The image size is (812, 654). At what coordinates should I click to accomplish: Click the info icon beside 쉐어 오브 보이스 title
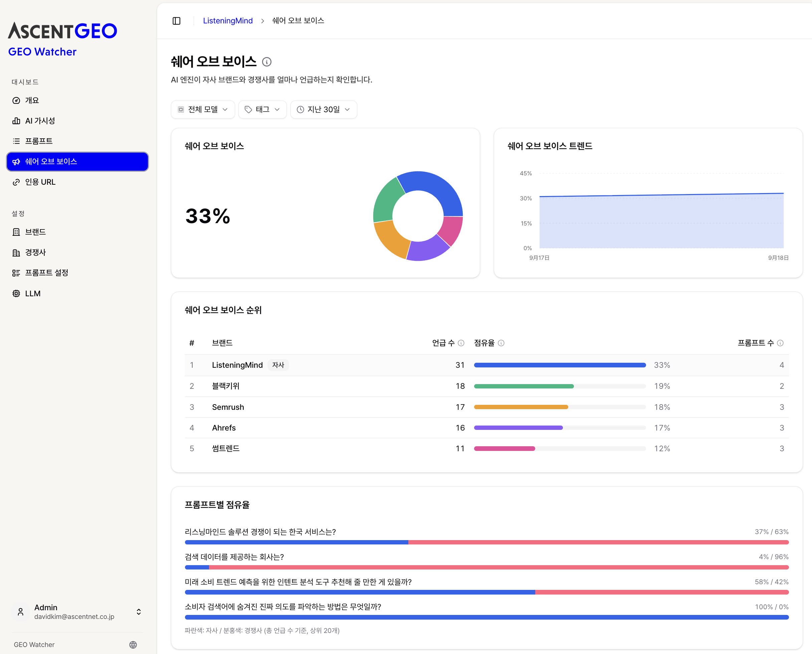267,62
